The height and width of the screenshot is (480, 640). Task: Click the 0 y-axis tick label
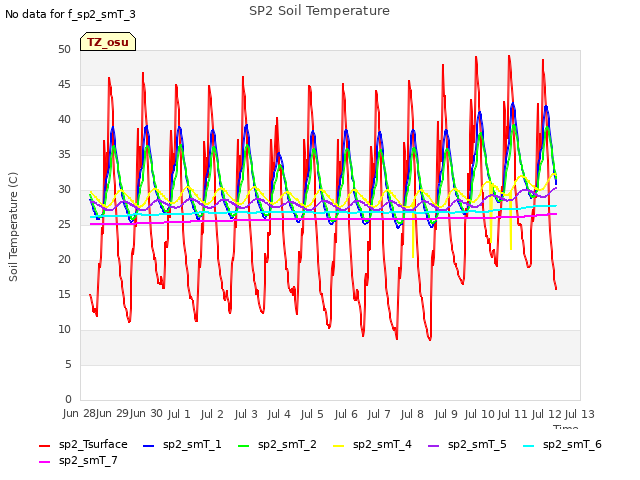click(x=68, y=399)
